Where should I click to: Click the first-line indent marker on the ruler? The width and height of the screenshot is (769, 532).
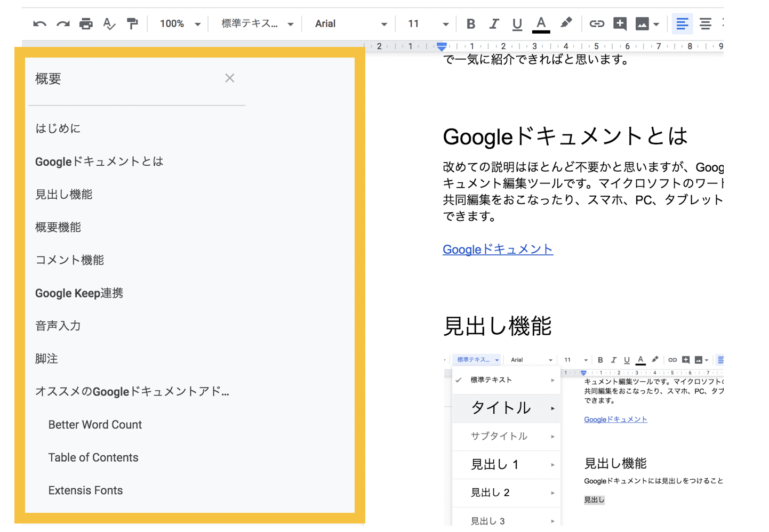442,44
